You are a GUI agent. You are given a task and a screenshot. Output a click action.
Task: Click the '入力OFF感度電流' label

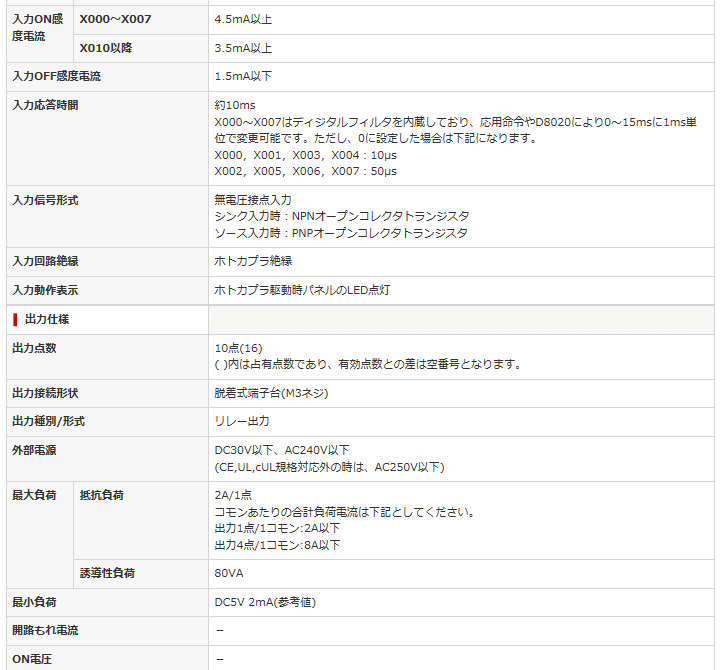56,76
